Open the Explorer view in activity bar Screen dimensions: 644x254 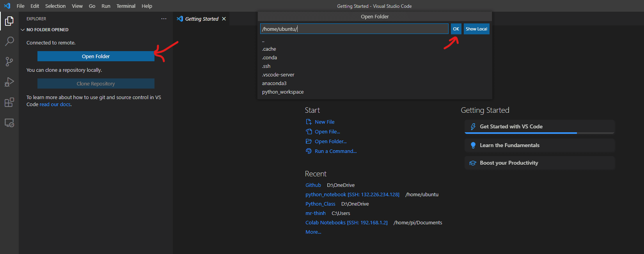click(9, 21)
